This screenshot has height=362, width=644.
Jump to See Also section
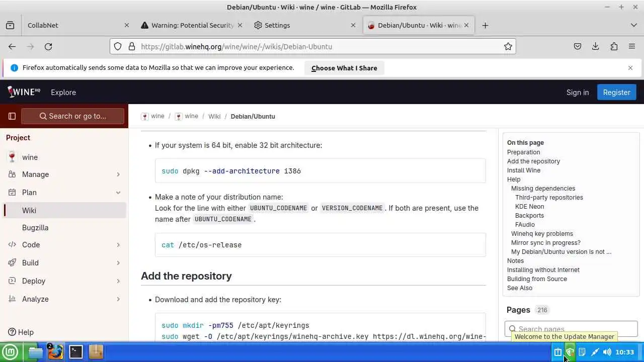(520, 288)
